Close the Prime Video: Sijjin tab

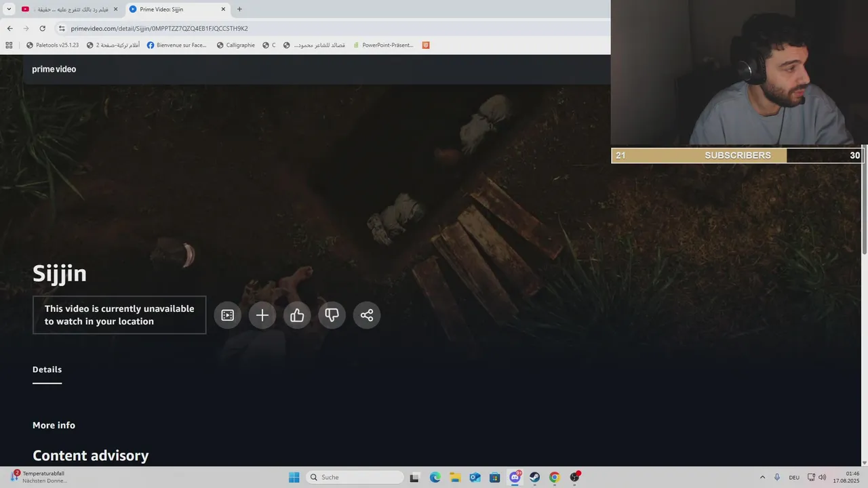pyautogui.click(x=223, y=9)
